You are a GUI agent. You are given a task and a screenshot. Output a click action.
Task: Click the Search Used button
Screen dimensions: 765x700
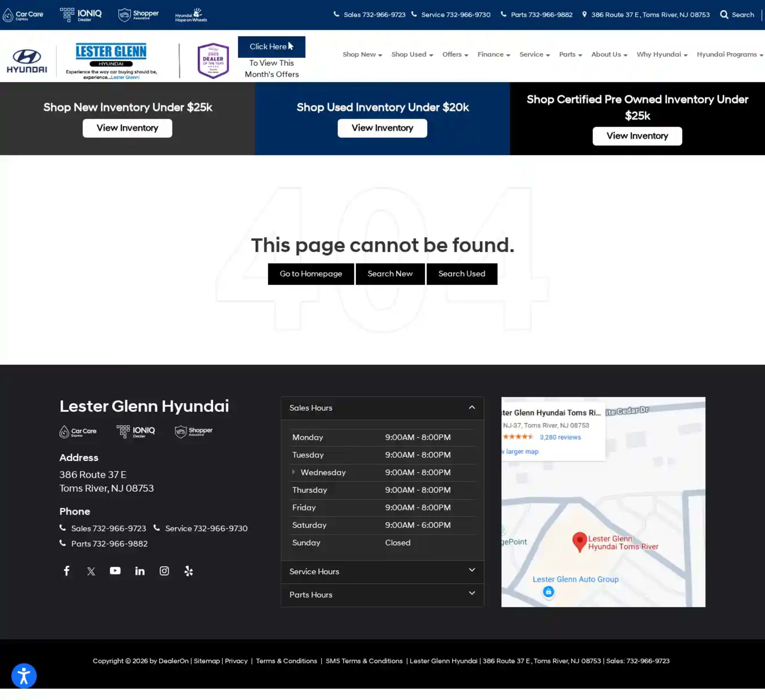(462, 274)
